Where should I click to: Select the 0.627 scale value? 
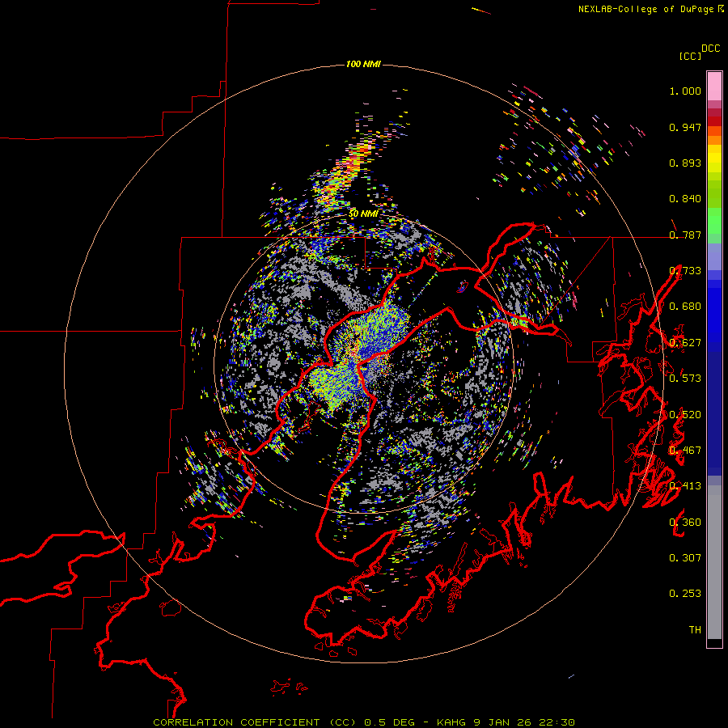coord(685,343)
